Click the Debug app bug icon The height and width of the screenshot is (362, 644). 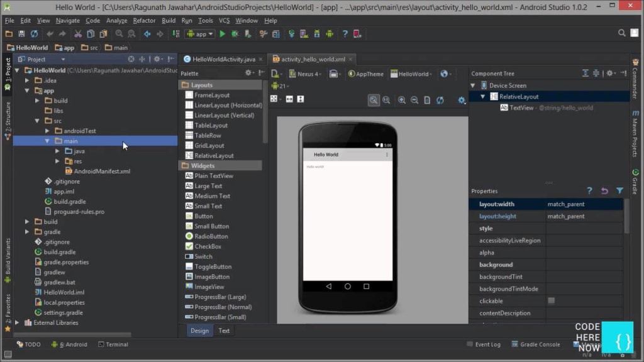click(235, 34)
